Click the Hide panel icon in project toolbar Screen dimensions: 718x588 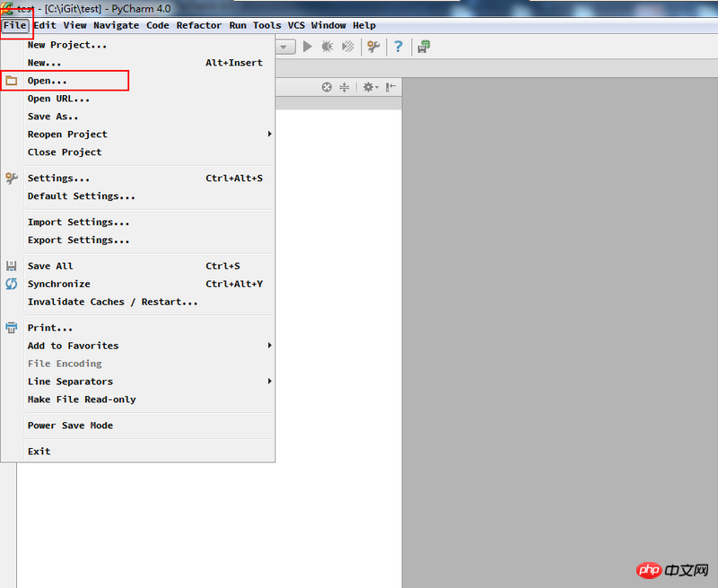tap(390, 87)
